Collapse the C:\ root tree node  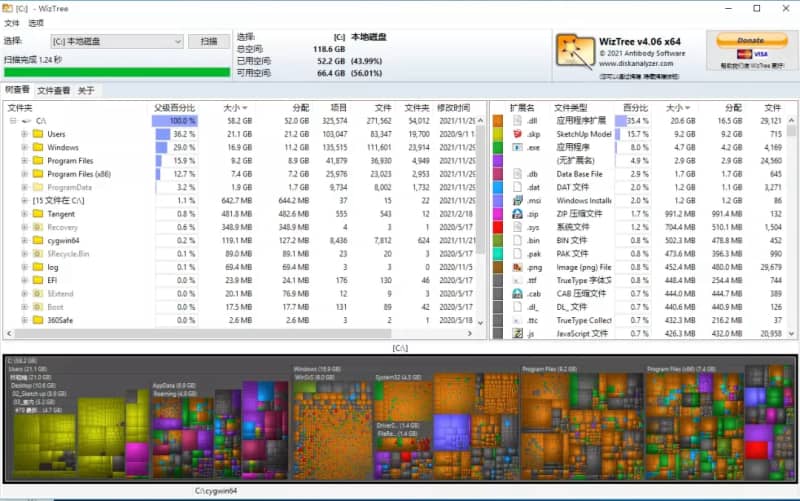point(13,121)
